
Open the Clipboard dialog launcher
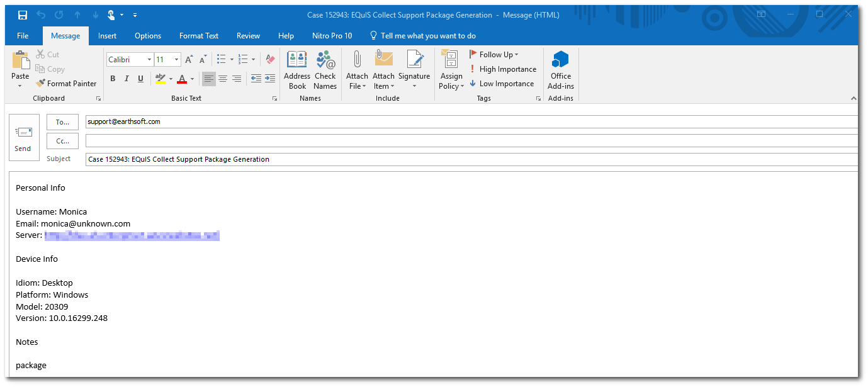[98, 99]
